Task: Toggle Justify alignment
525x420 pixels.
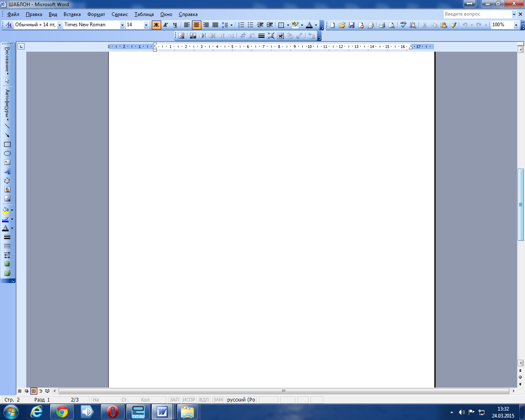Action: tap(215, 25)
